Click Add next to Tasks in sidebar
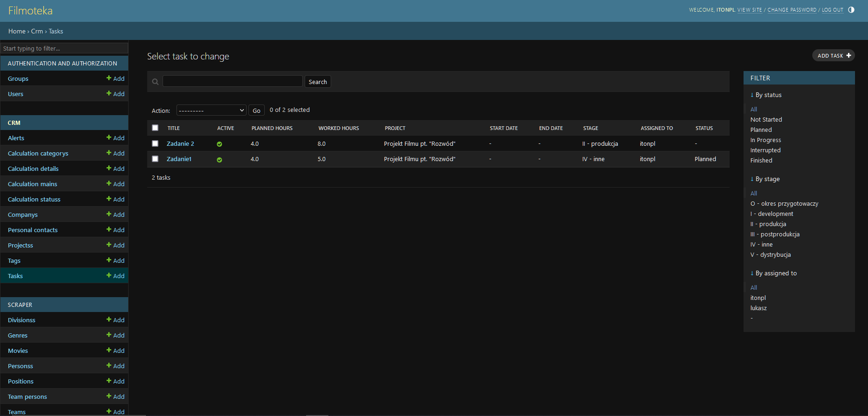 [x=115, y=276]
